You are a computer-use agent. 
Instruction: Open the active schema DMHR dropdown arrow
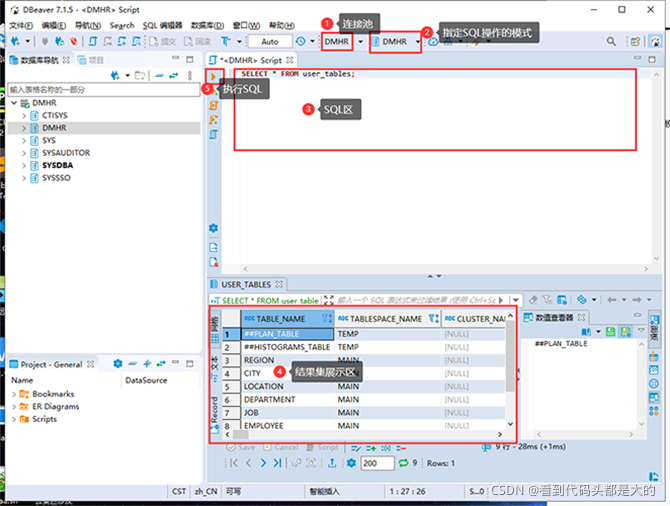coord(417,41)
